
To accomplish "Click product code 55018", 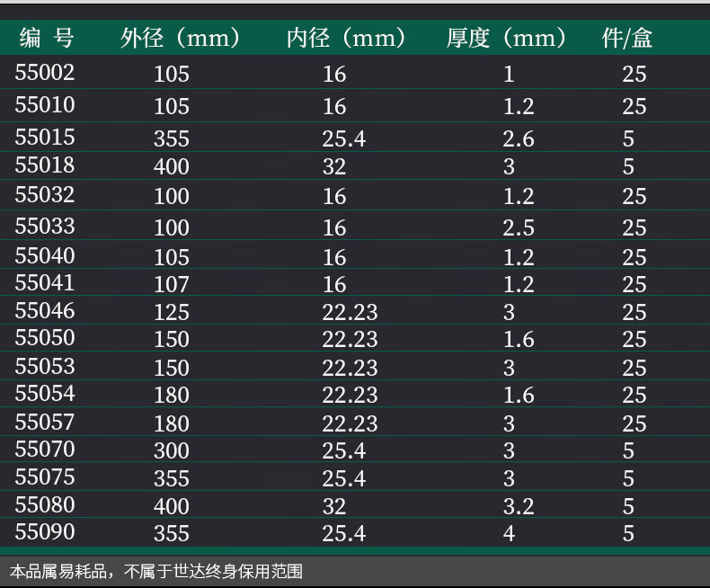I will click(45, 165).
